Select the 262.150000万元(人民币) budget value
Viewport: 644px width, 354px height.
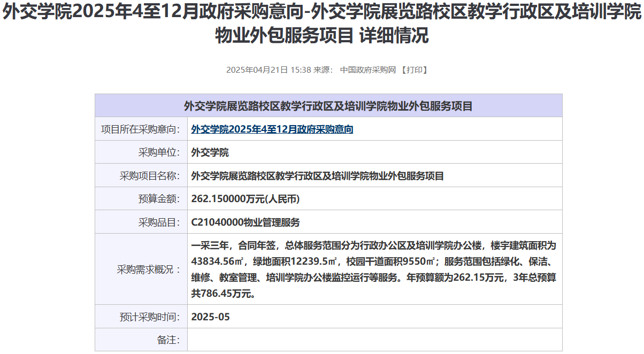(x=245, y=199)
